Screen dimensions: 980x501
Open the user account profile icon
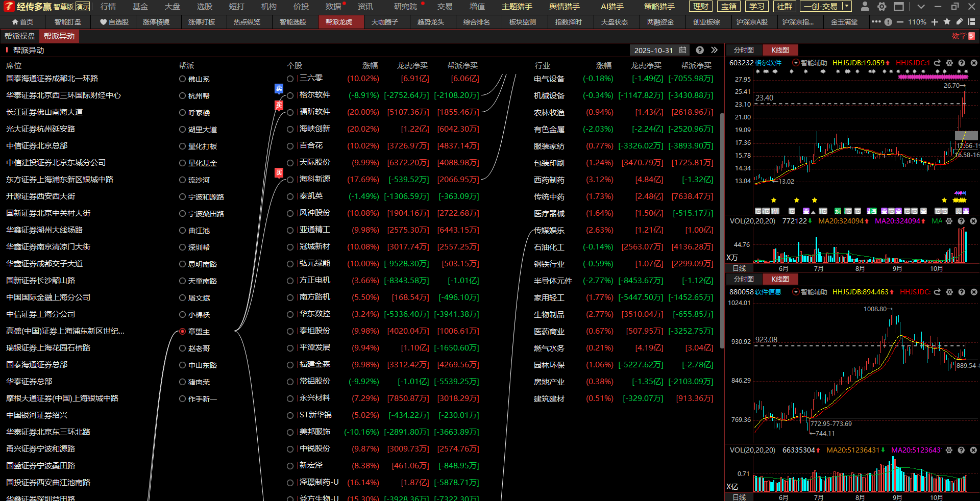coord(865,7)
